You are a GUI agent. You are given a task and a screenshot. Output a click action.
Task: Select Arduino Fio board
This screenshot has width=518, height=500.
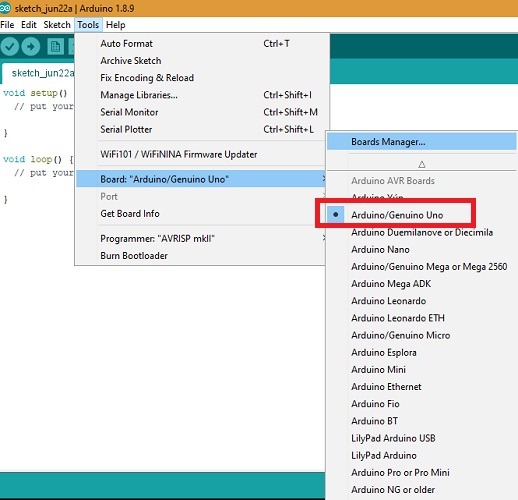tap(422, 404)
